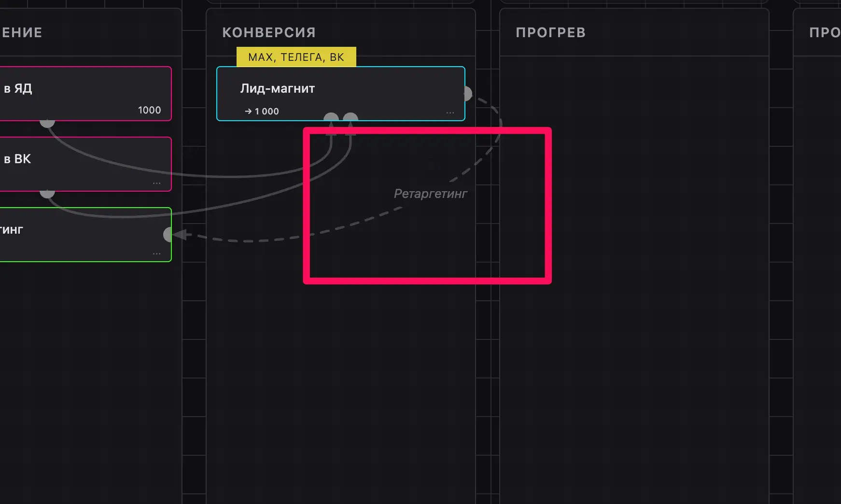Click the yellow MAX, ТЕЛЕГА, ВК tag
Viewport: 841px width, 504px height.
tap(296, 57)
